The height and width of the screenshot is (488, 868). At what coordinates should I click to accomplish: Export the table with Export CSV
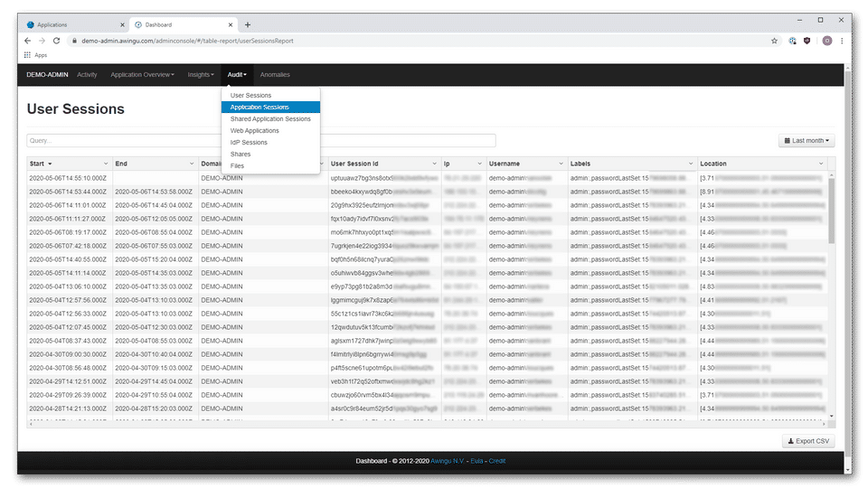(x=808, y=441)
